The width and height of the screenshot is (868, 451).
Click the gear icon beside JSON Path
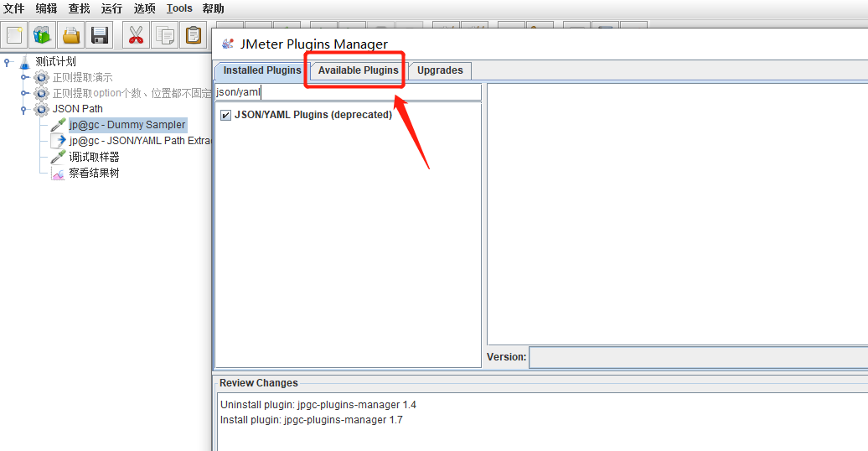[42, 109]
